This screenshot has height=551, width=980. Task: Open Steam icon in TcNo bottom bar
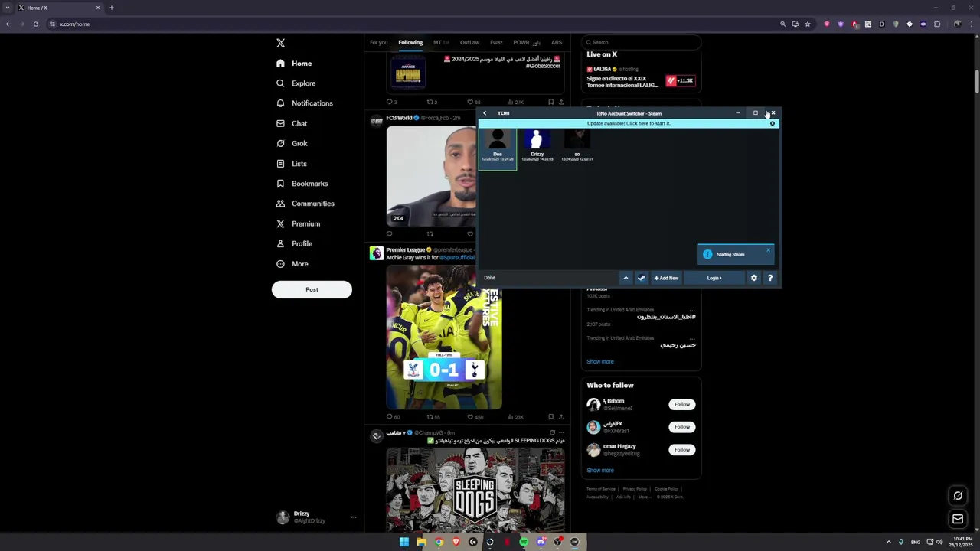point(642,278)
